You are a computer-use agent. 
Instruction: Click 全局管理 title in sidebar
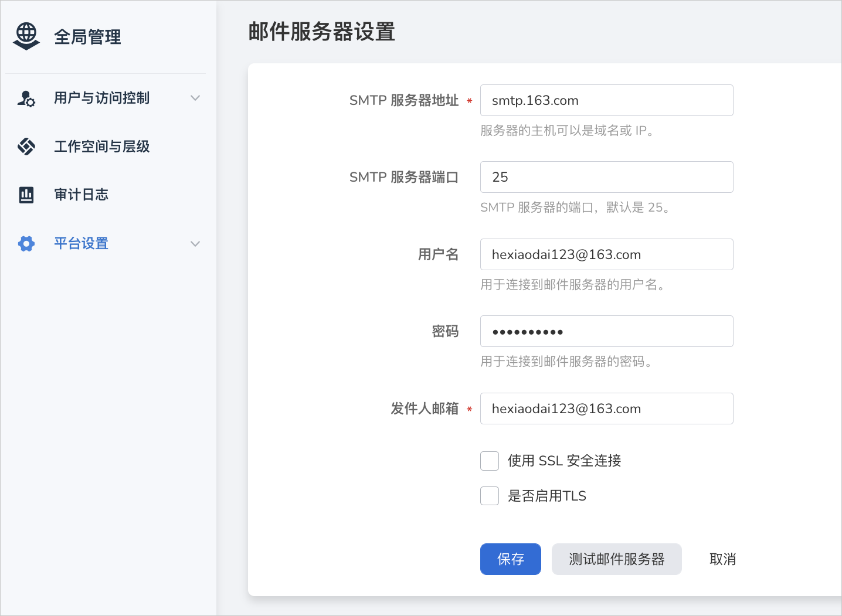pos(87,37)
